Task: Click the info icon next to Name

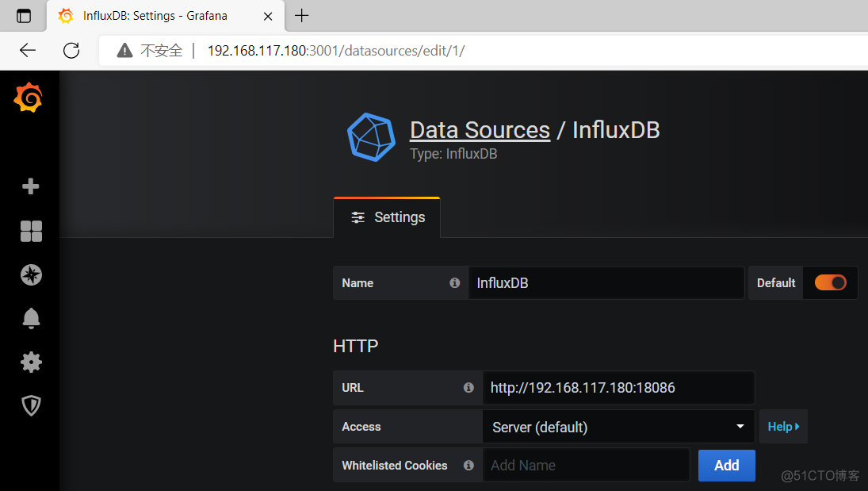Action: pyautogui.click(x=454, y=283)
